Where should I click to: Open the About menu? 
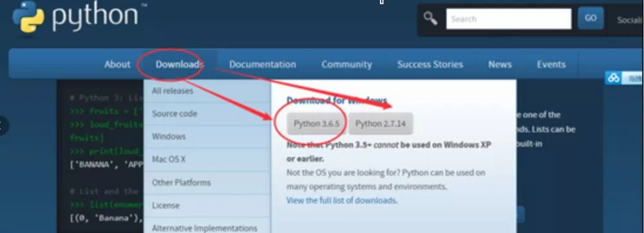[x=117, y=64]
